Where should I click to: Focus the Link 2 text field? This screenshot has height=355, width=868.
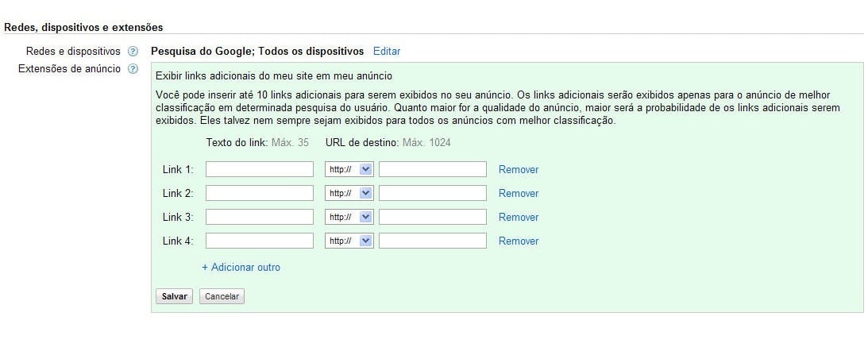pos(260,193)
